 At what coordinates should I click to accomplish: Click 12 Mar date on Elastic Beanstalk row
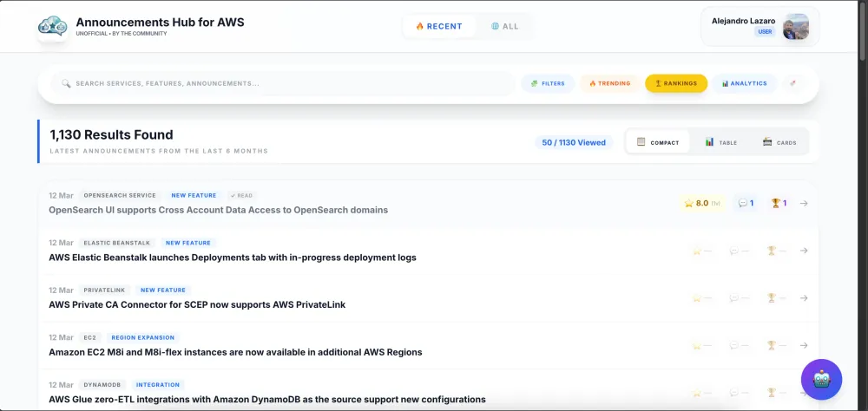[x=61, y=243]
